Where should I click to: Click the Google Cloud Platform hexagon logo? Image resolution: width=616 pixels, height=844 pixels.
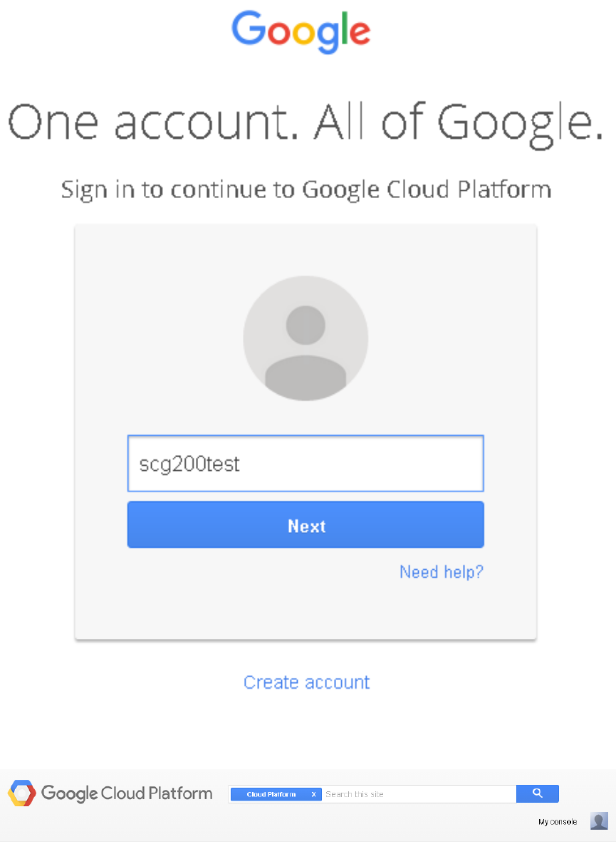(21, 793)
